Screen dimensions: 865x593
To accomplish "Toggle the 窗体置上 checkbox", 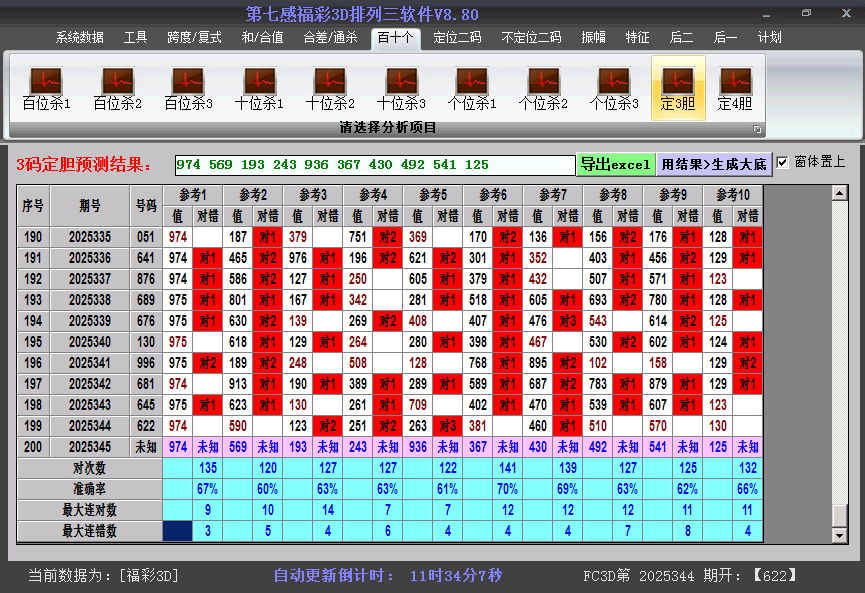I will 783,162.
